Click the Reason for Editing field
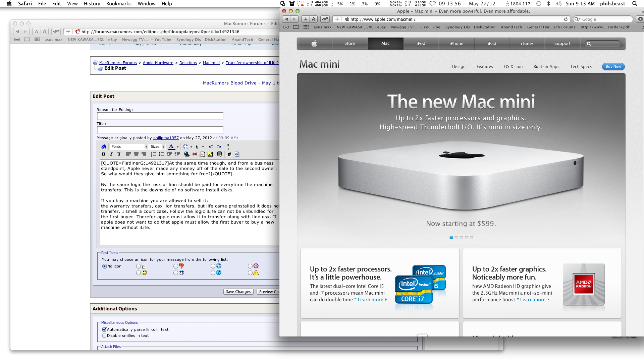 [x=160, y=116]
